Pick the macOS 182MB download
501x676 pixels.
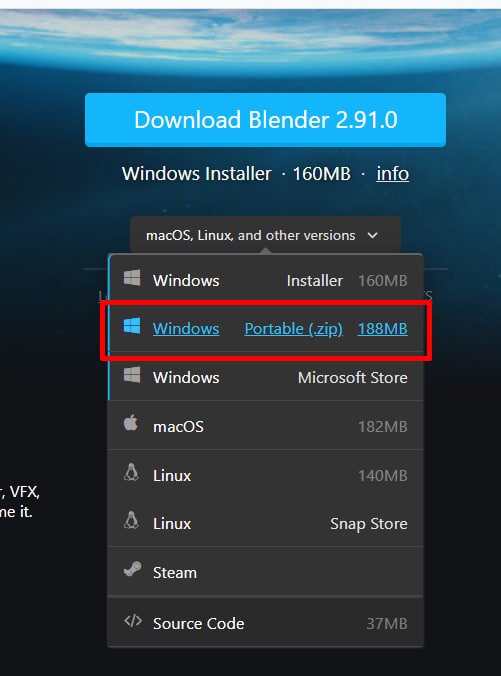pyautogui.click(x=265, y=426)
